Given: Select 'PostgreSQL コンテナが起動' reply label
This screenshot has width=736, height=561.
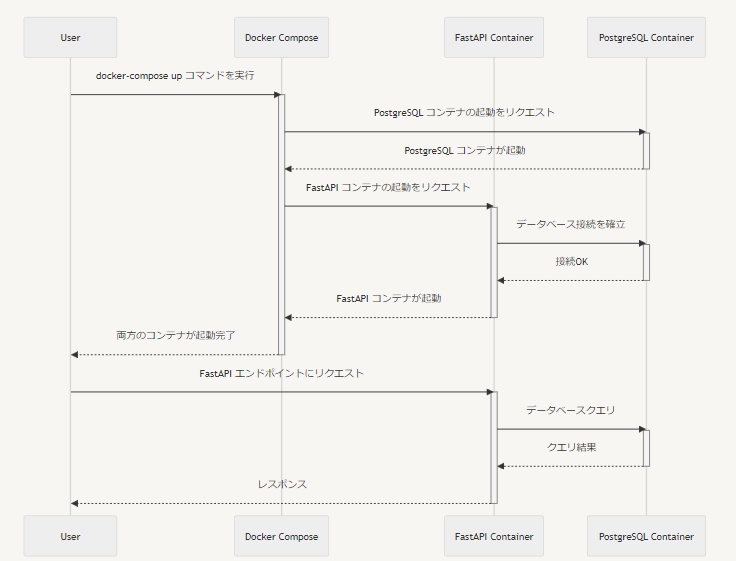Looking at the screenshot, I should [x=465, y=150].
